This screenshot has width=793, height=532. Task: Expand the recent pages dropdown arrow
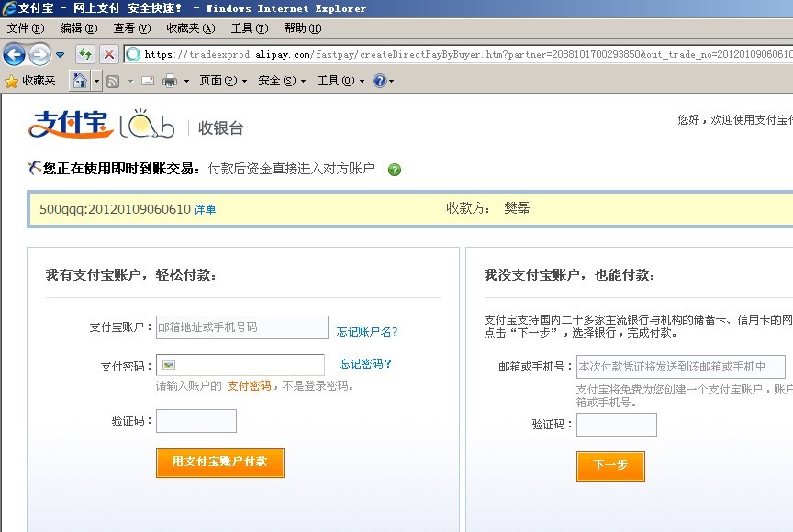click(x=61, y=55)
